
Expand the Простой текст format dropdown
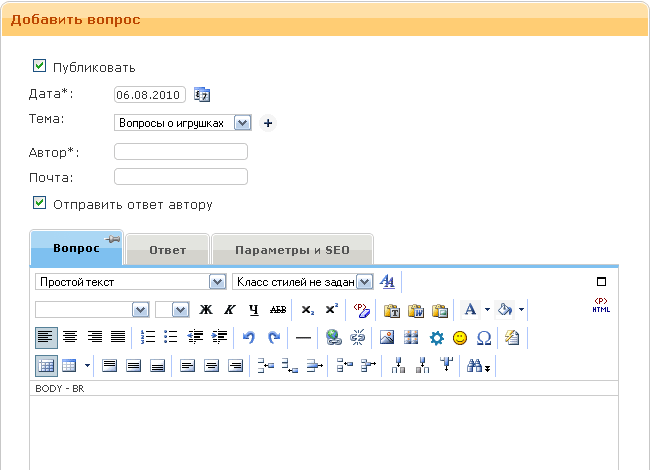(217, 282)
